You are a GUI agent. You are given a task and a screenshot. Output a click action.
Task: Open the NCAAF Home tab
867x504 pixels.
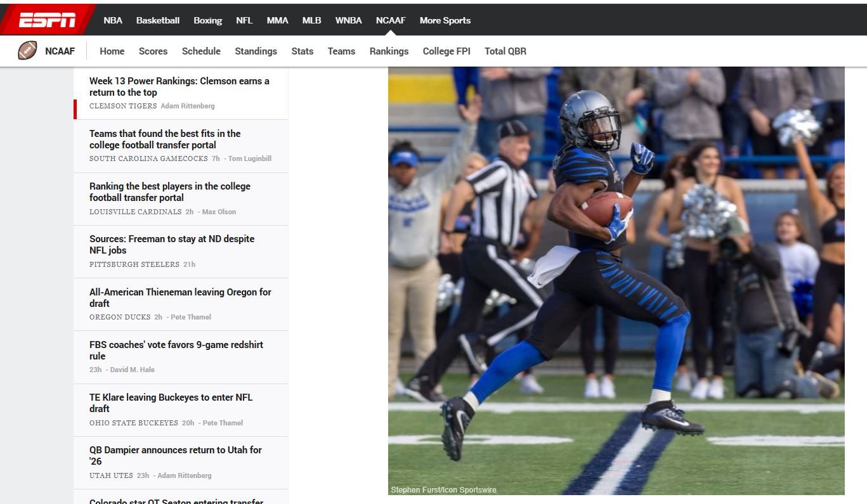[112, 51]
